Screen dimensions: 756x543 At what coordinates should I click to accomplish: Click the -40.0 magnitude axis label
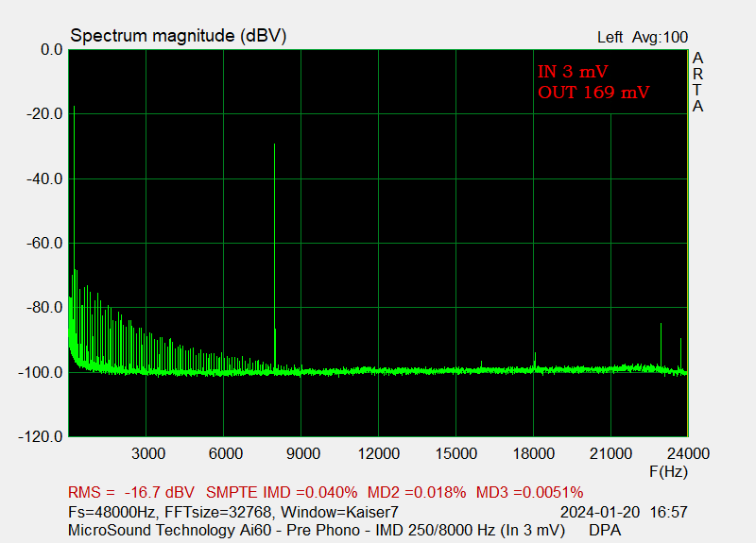(44, 178)
